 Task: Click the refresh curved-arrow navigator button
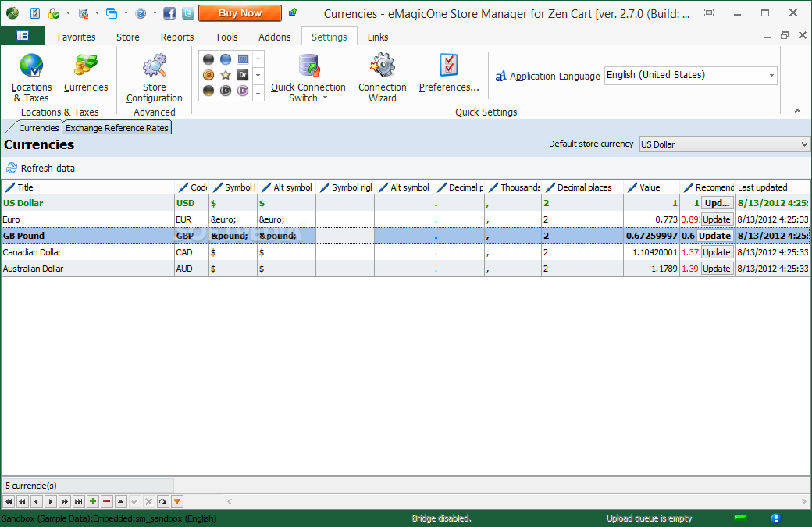coord(162,501)
